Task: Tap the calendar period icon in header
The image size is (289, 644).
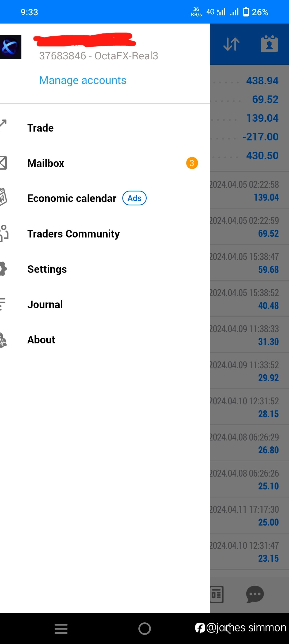Action: [269, 44]
